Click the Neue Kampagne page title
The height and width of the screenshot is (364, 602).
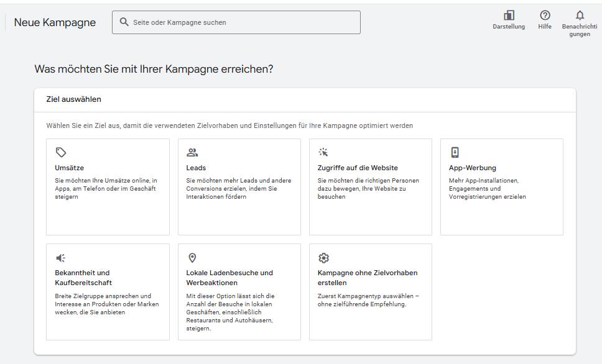point(55,22)
